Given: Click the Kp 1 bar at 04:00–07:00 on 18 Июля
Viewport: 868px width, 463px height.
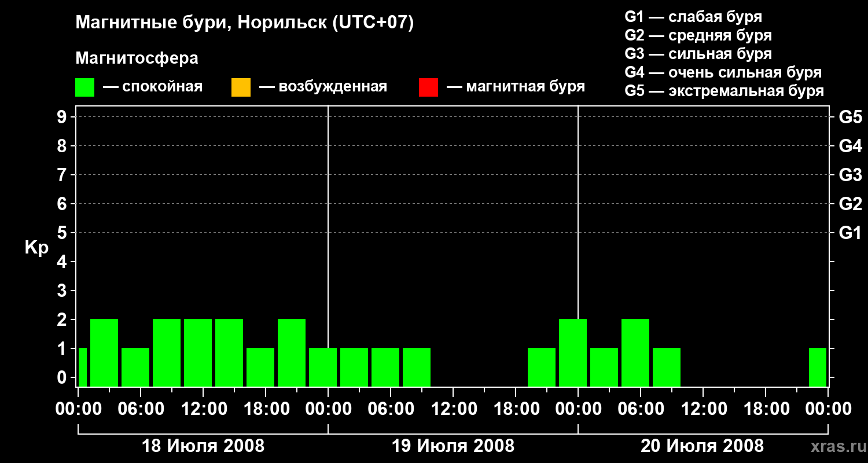Looking at the screenshot, I should [135, 367].
